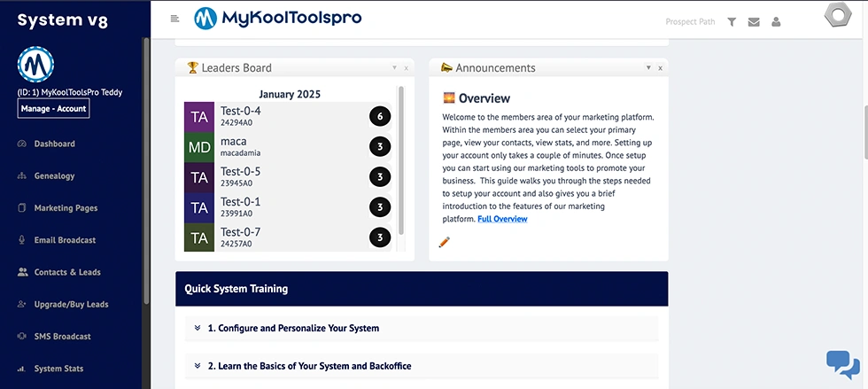
Task: Collapse Leaders Board with triangle arrow
Action: pyautogui.click(x=394, y=68)
